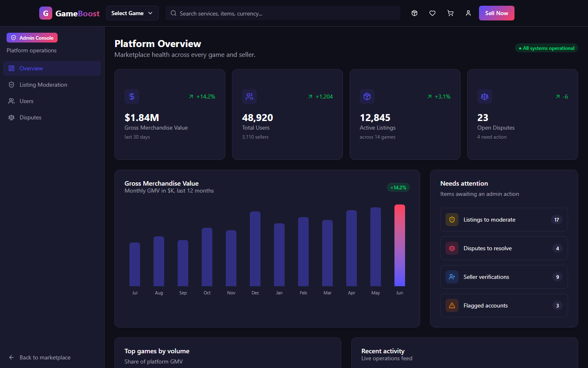This screenshot has height=368, width=588.
Task: Click the Top games by volume heading
Action: [x=157, y=351]
